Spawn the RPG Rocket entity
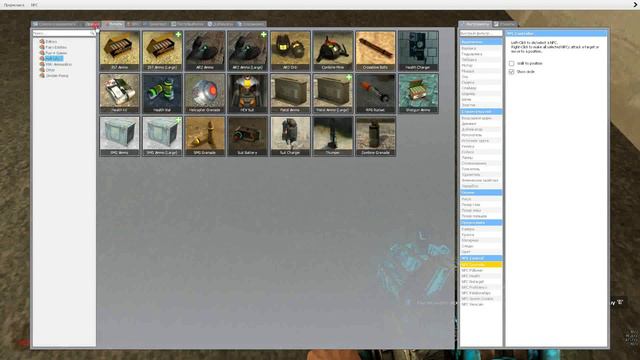 point(375,93)
